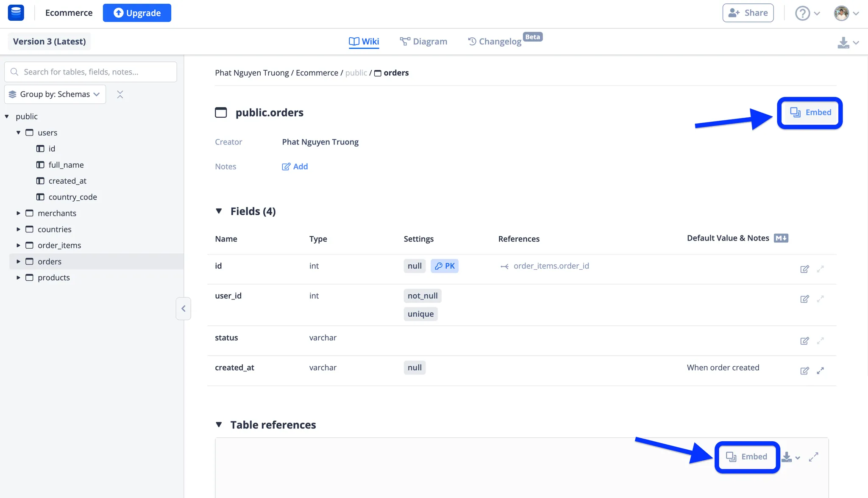Click the Embed icon in Table references
Image resolution: width=868 pixels, height=498 pixels.
point(746,456)
